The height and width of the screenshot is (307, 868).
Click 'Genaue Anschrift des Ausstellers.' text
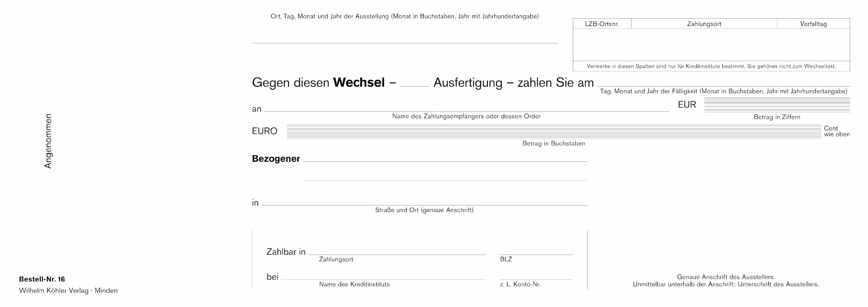pyautogui.click(x=726, y=277)
